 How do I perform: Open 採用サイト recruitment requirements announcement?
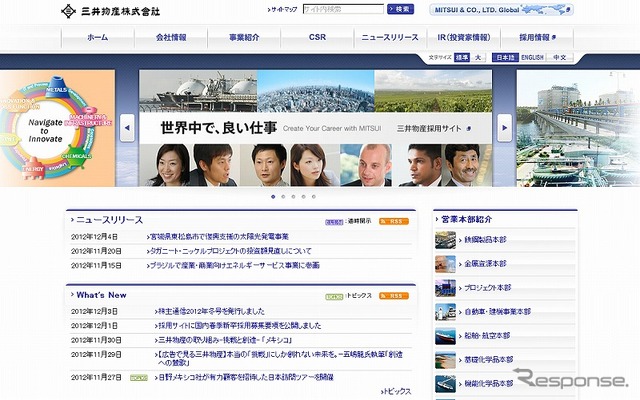pyautogui.click(x=238, y=326)
